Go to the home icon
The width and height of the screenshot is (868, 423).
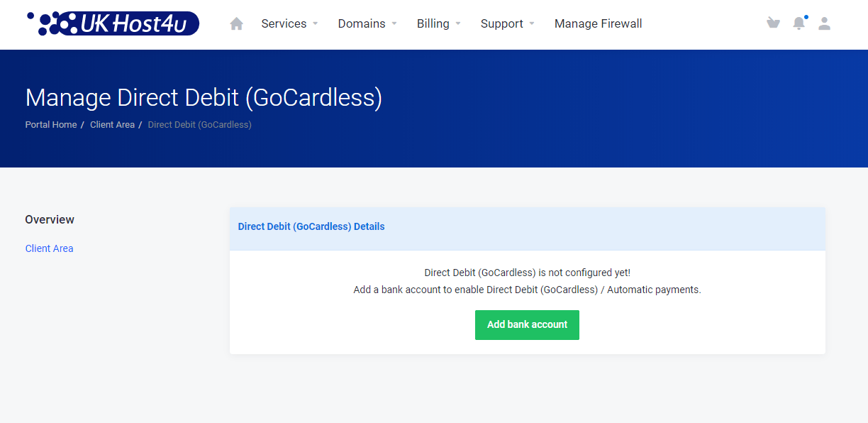(237, 23)
